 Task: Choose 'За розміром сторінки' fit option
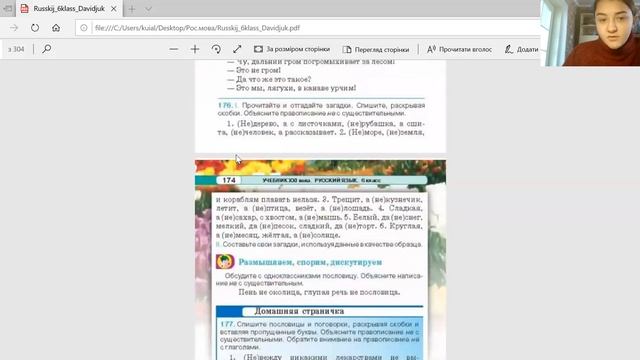coord(292,49)
